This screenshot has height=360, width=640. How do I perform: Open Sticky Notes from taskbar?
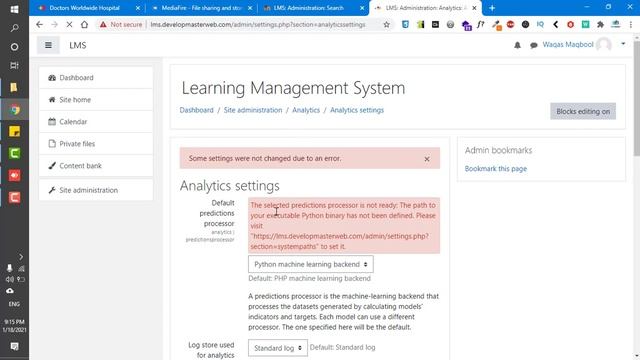[x=14, y=131]
